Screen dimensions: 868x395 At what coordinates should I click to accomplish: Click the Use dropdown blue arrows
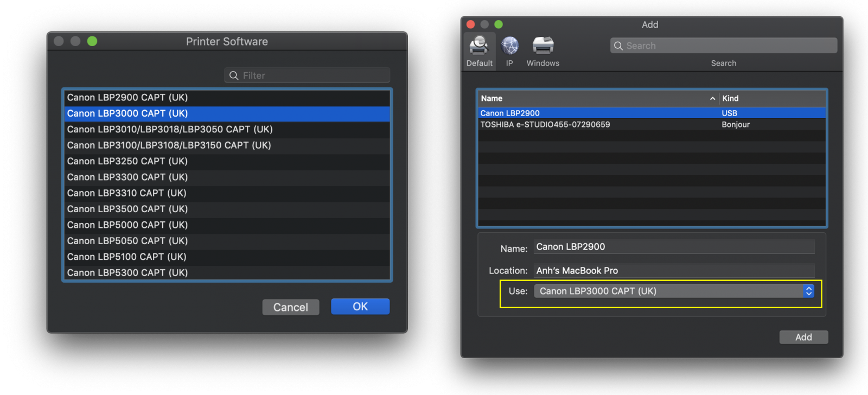pyautogui.click(x=809, y=291)
